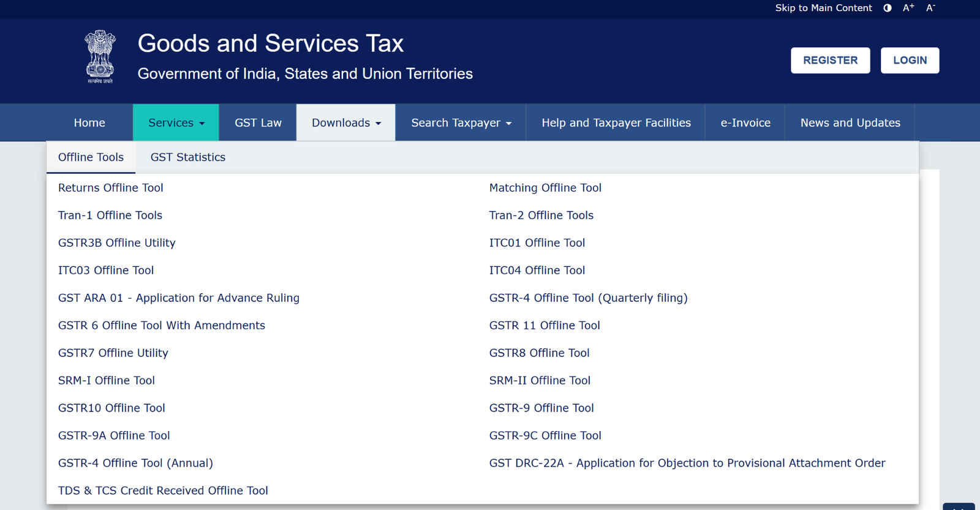Open ITC03 Offline Tool
This screenshot has height=510, width=980.
click(x=106, y=271)
